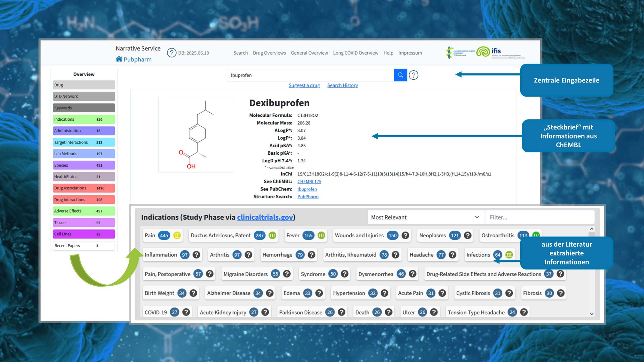
Task: Click the Ibuprofen search input field
Action: [310, 75]
